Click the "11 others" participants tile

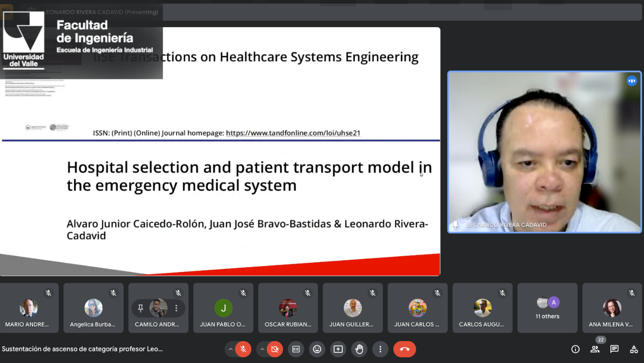pos(547,308)
